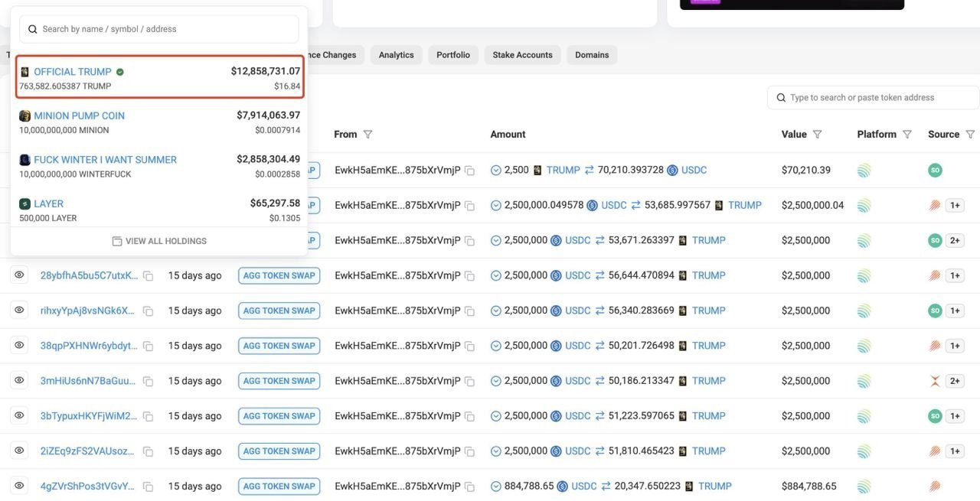This screenshot has height=501, width=980.
Task: Copy the rihxyYpAj8vsNGk6X signature
Action: [x=149, y=311]
